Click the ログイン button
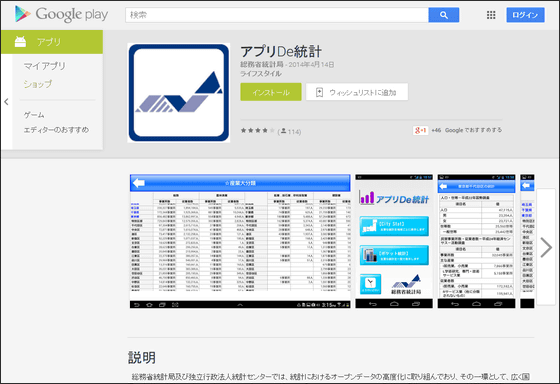 tap(525, 15)
